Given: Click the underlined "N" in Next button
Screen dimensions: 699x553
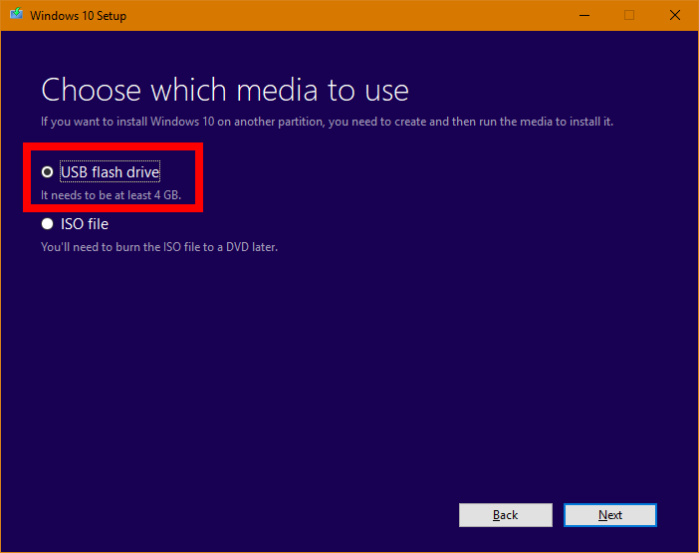Looking at the screenshot, I should (x=602, y=515).
